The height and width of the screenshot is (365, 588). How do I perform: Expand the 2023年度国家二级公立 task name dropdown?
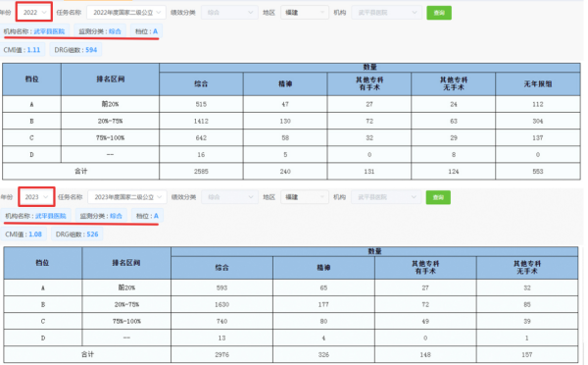tap(127, 197)
